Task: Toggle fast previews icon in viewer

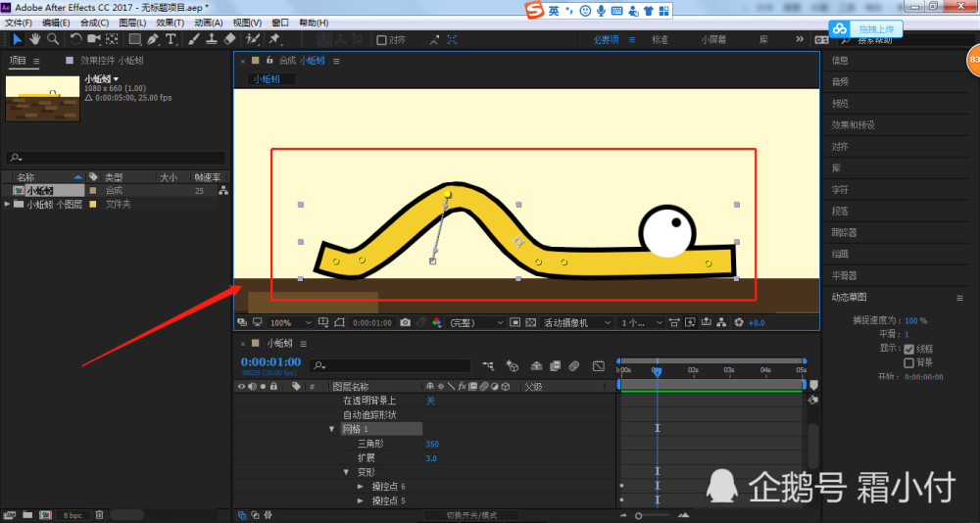Action: click(690, 322)
